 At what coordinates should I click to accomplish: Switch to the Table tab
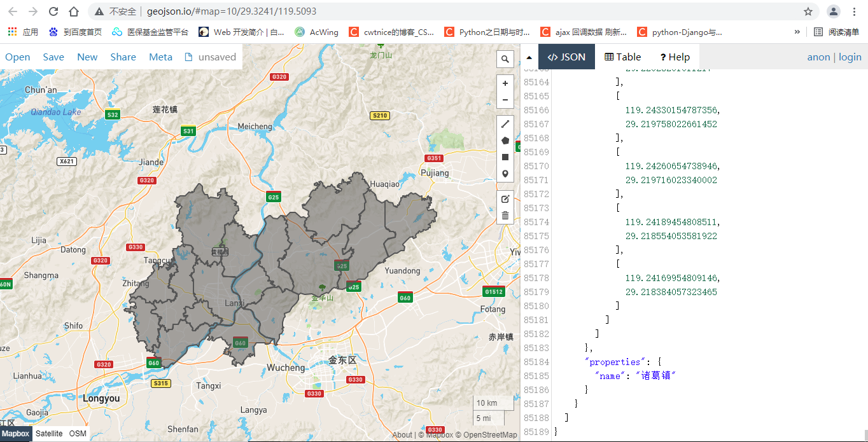pyautogui.click(x=622, y=57)
